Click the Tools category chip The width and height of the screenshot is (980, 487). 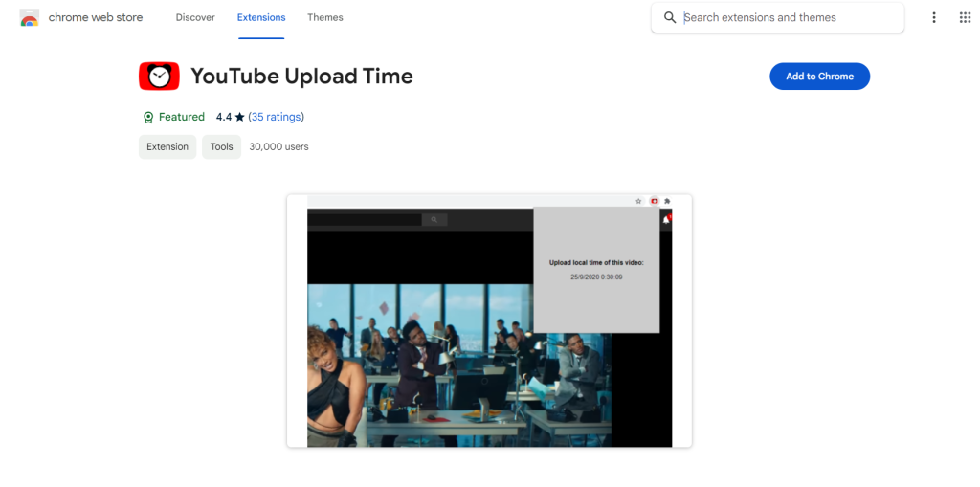pyautogui.click(x=221, y=147)
